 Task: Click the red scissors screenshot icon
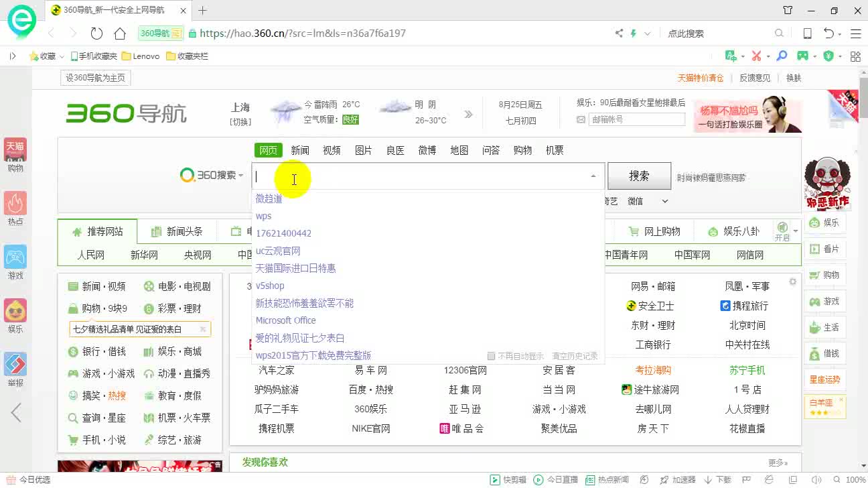click(756, 56)
